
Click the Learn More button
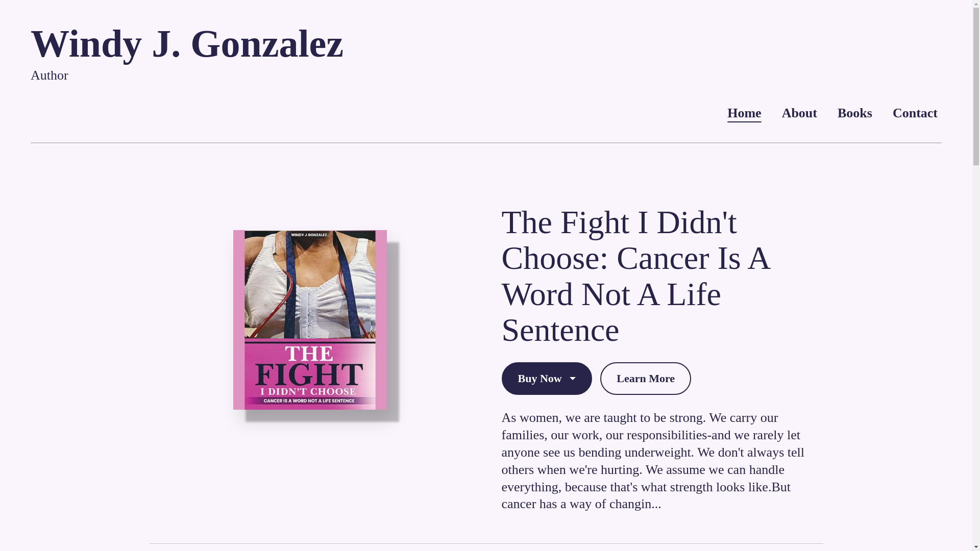(645, 379)
